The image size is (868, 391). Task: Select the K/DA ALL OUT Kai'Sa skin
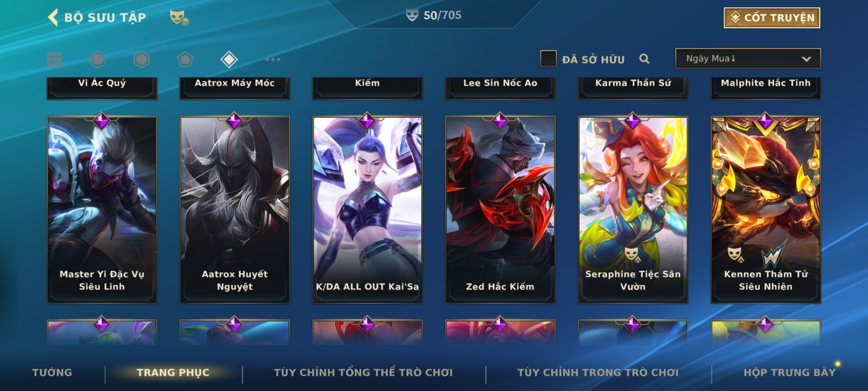click(x=367, y=210)
